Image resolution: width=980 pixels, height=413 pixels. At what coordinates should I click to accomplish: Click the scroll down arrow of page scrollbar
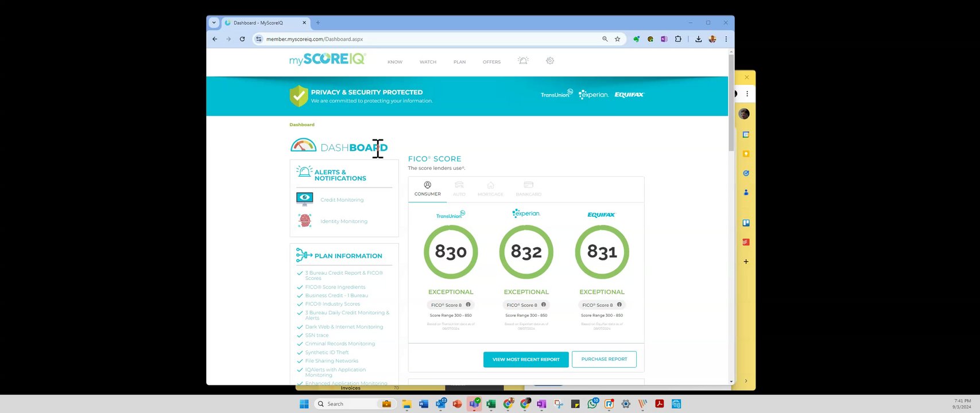(x=731, y=381)
